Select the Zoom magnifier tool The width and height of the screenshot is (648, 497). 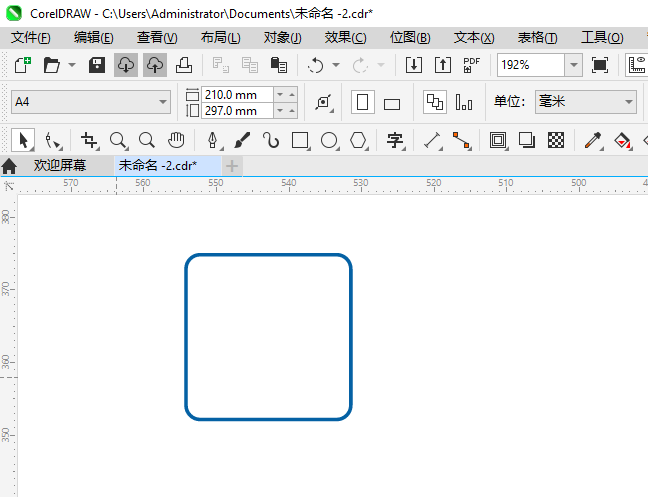pyautogui.click(x=118, y=140)
